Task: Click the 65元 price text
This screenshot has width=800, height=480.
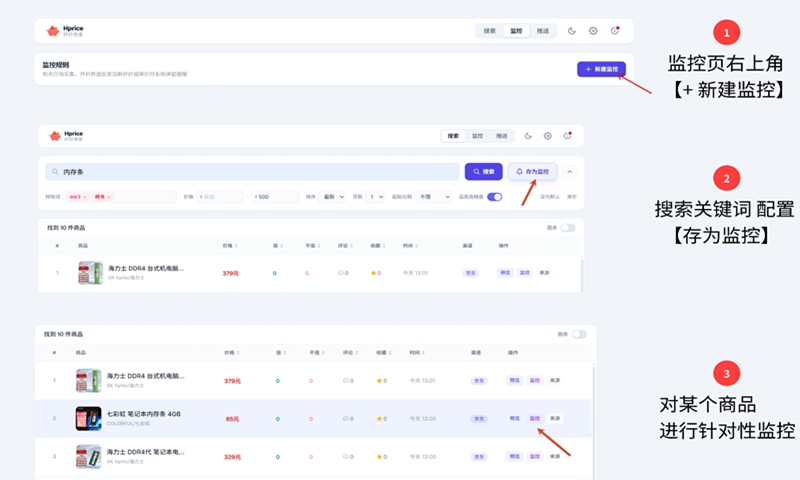Action: pos(232,419)
